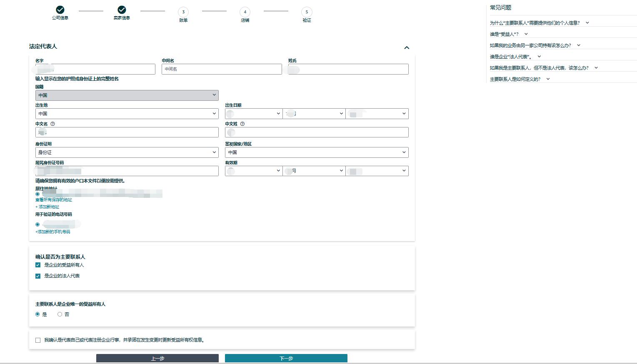Click the step 5 验证 circle

pyautogui.click(x=307, y=12)
